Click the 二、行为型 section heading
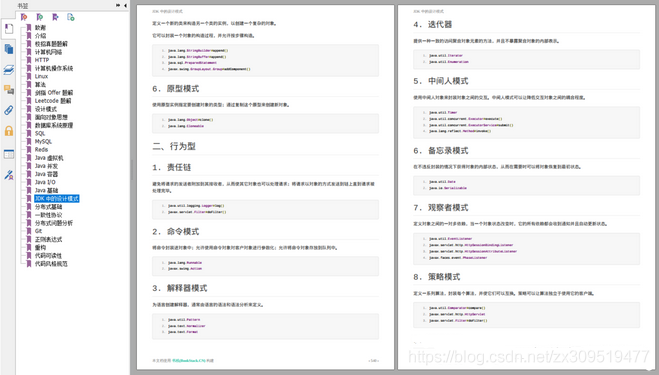Image resolution: width=659 pixels, height=375 pixels. [x=174, y=146]
